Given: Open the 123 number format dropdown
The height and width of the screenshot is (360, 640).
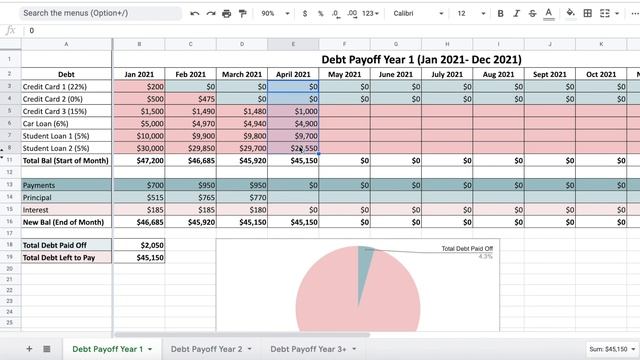Looking at the screenshot, I should click(370, 13).
